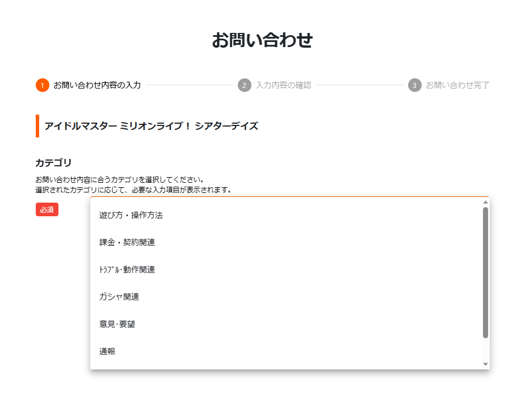525x420 pixels.
Task: Click the red 必須 required badge
Action: pyautogui.click(x=47, y=209)
